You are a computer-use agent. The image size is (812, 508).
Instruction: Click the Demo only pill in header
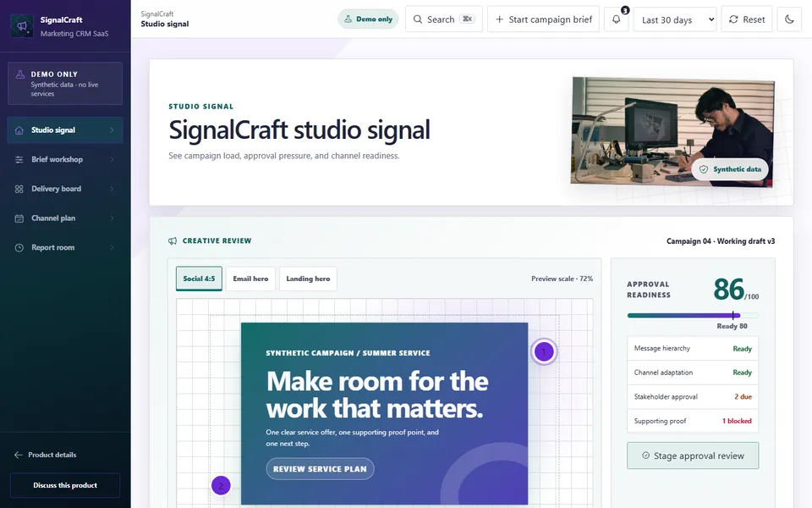(x=368, y=19)
